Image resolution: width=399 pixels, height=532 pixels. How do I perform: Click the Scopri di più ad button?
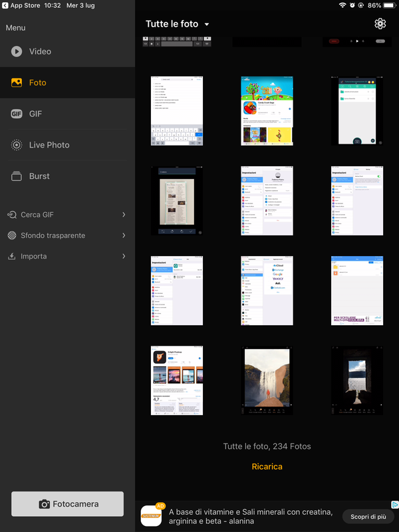[x=368, y=517]
